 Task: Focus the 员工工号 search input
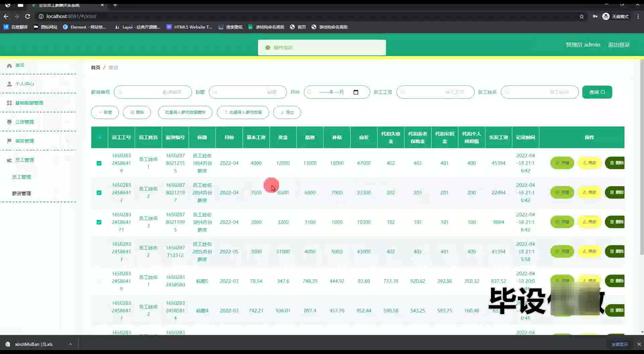click(435, 92)
